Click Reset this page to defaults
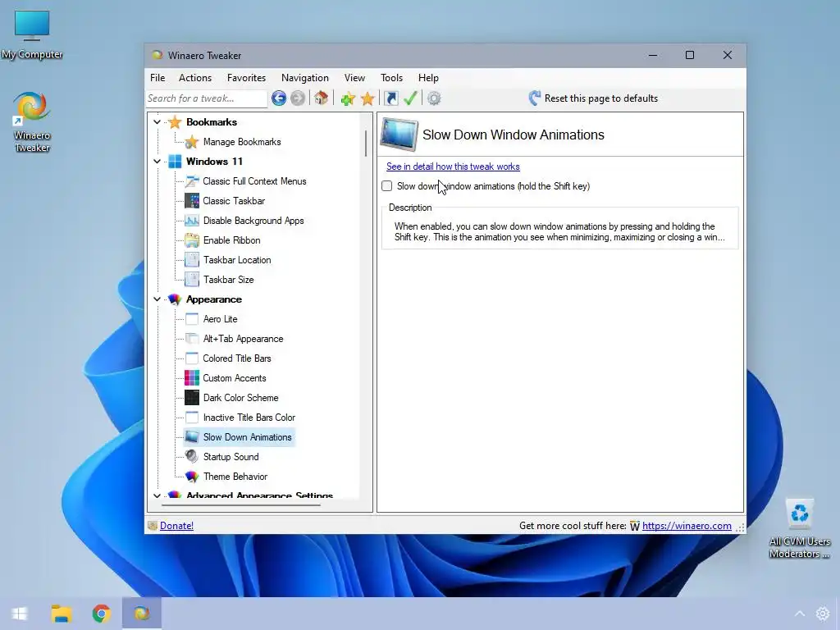840x630 pixels. pyautogui.click(x=593, y=98)
